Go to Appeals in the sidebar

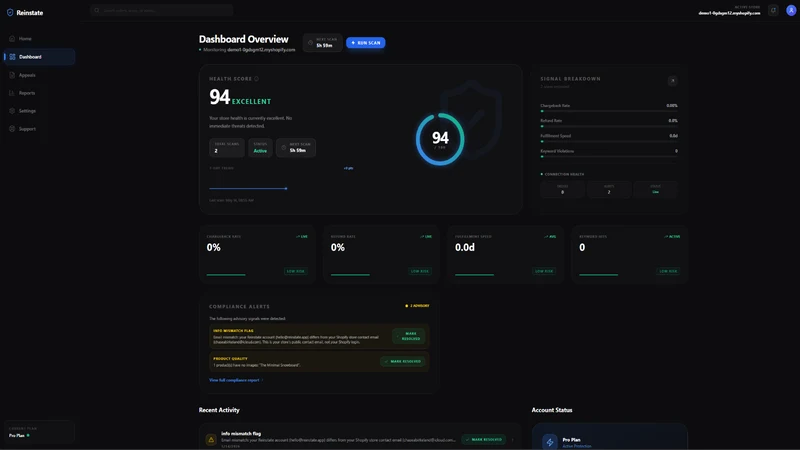click(x=40, y=75)
